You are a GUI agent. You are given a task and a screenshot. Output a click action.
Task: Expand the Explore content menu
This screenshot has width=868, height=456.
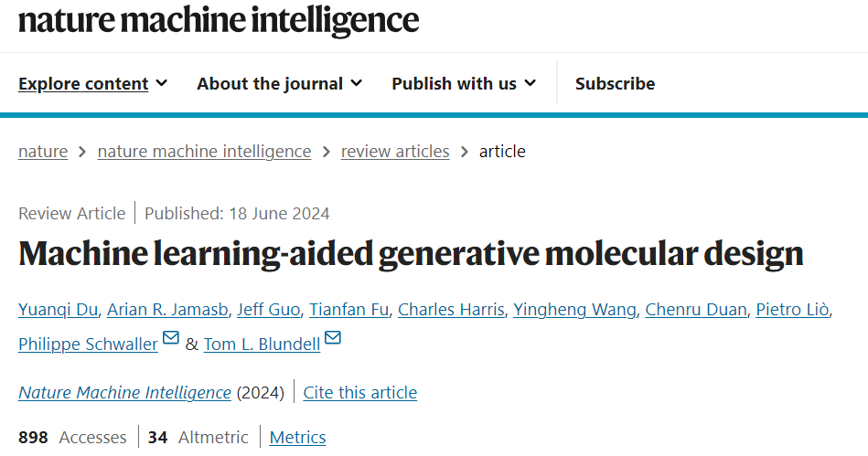93,83
